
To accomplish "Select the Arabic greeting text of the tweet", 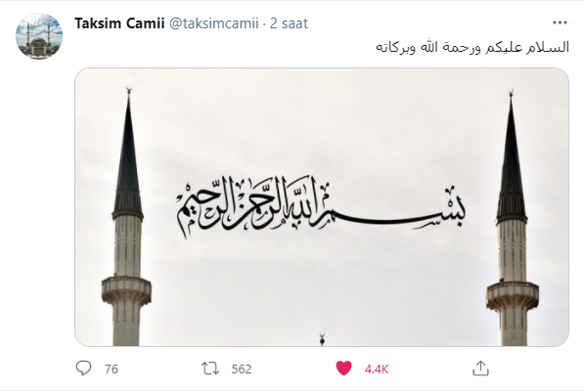I will tap(472, 47).
